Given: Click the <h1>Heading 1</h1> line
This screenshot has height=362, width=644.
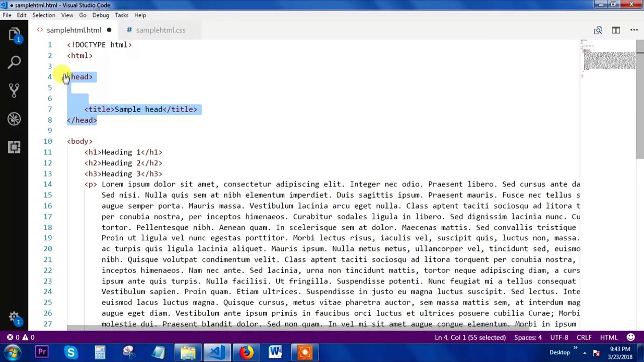Looking at the screenshot, I should (123, 152).
